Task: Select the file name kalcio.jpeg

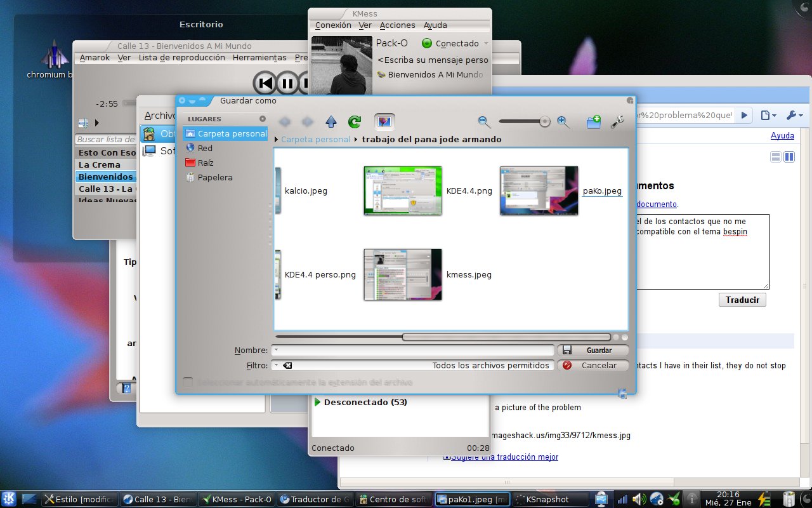Action: pos(306,190)
